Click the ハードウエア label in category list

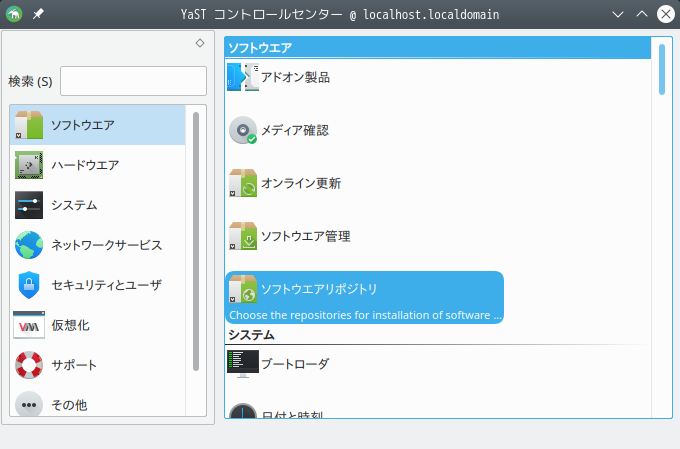point(85,165)
